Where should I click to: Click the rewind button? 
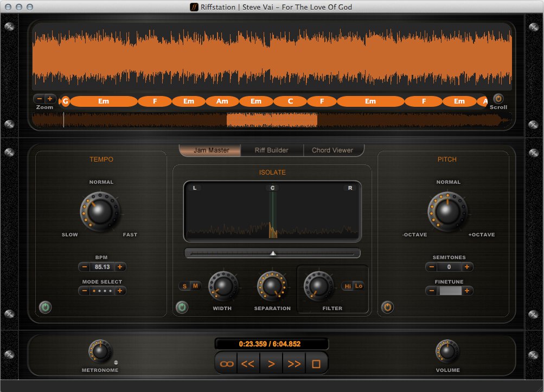(248, 364)
